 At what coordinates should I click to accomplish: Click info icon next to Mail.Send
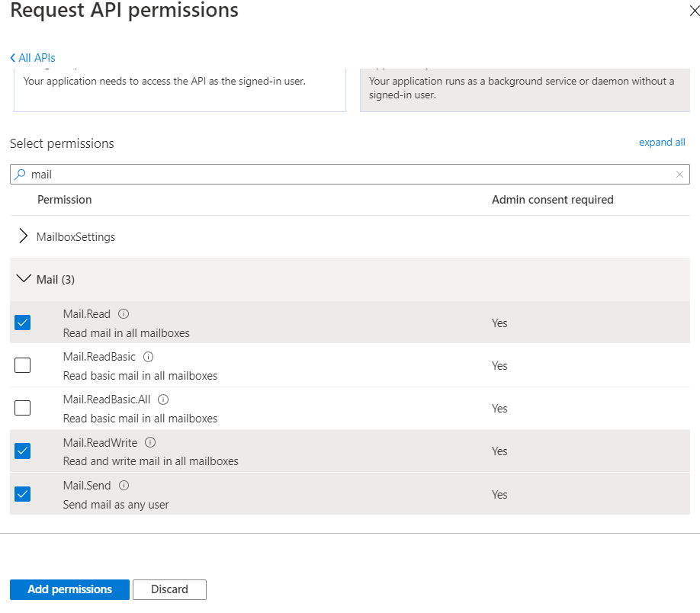point(124,486)
